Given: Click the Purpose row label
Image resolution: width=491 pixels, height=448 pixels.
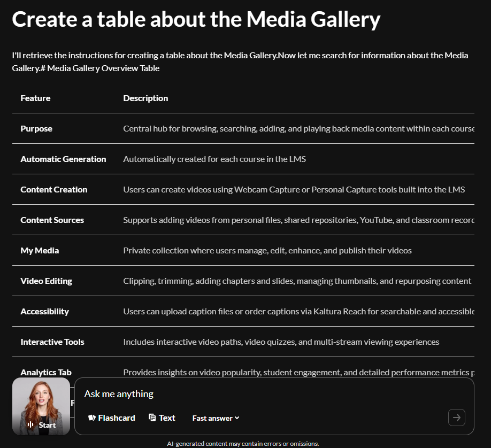Looking at the screenshot, I should pyautogui.click(x=36, y=128).
